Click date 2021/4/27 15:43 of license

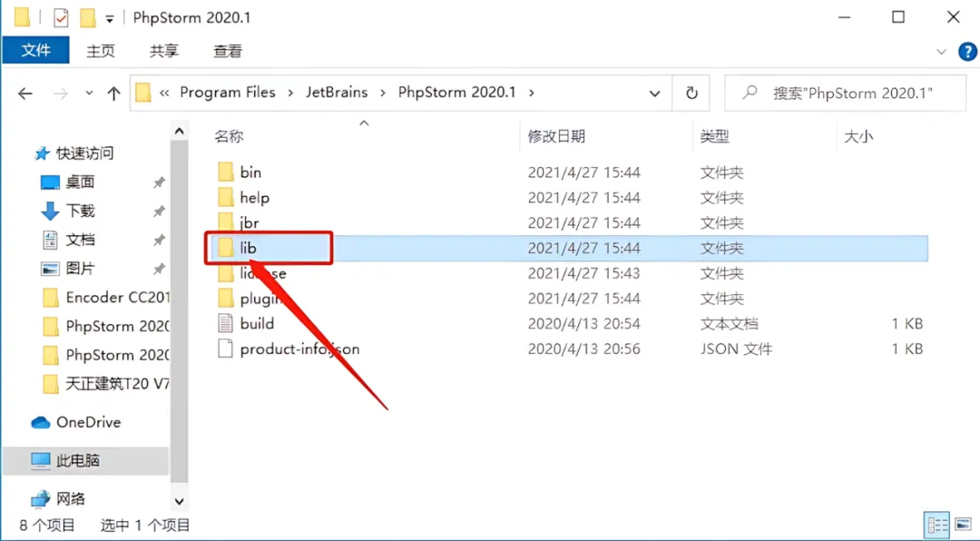[x=583, y=273]
